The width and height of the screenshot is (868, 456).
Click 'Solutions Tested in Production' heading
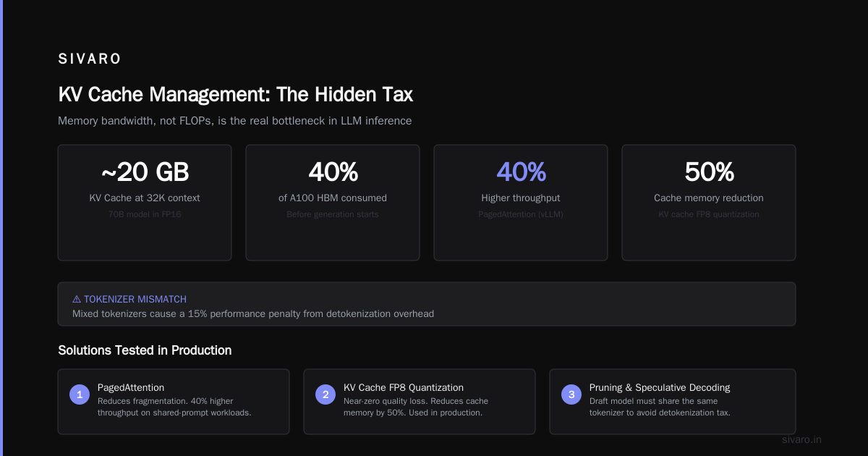[x=145, y=350]
